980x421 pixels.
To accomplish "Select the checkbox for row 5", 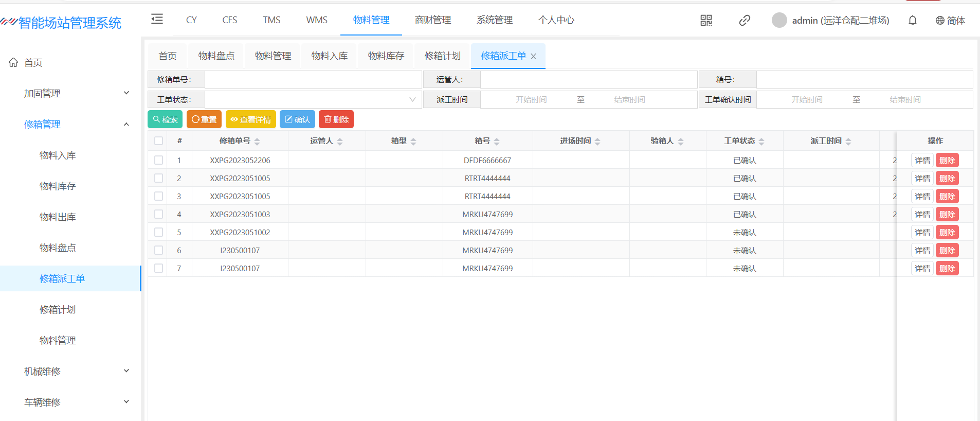I will 158,233.
